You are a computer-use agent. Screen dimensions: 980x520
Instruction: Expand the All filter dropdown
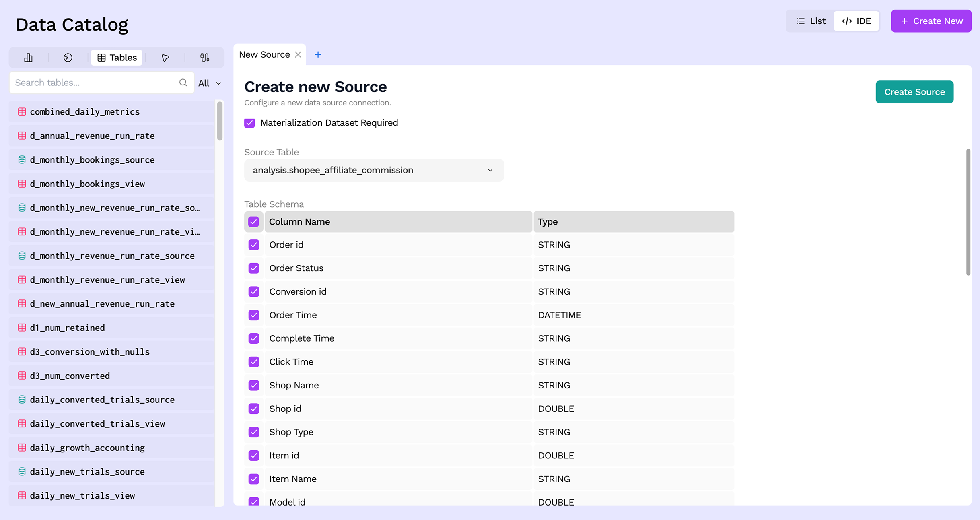[x=210, y=83]
